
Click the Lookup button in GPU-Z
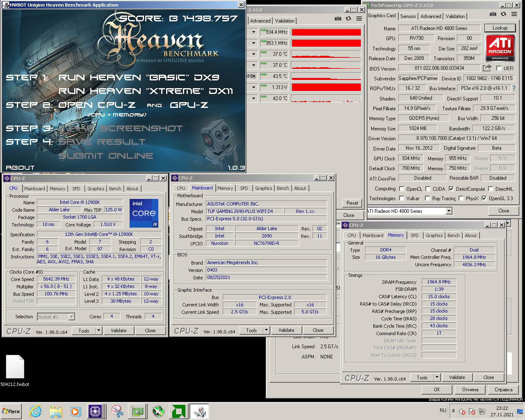(x=500, y=28)
